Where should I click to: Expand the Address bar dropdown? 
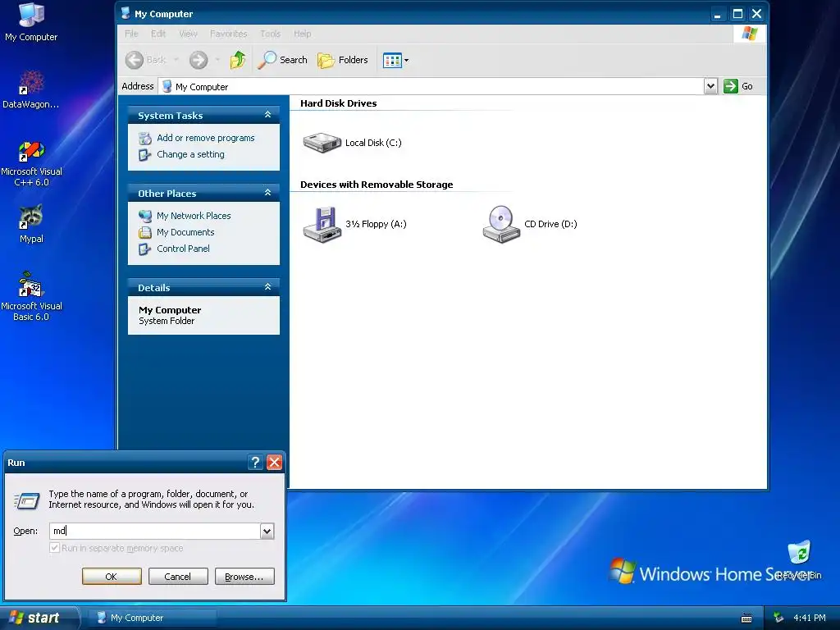pos(710,86)
